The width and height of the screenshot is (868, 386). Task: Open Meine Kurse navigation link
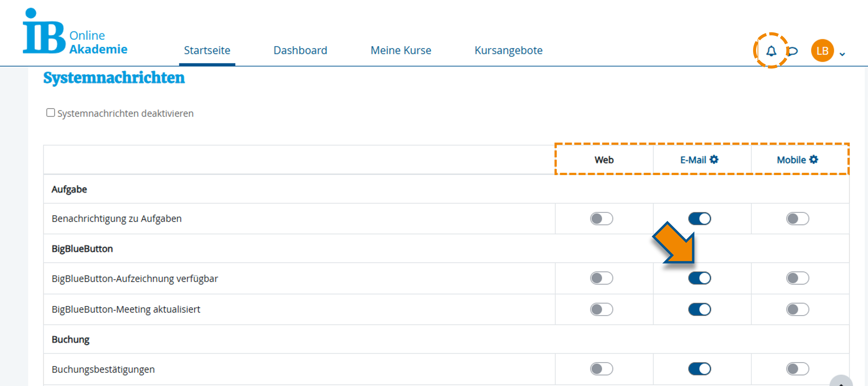point(401,51)
